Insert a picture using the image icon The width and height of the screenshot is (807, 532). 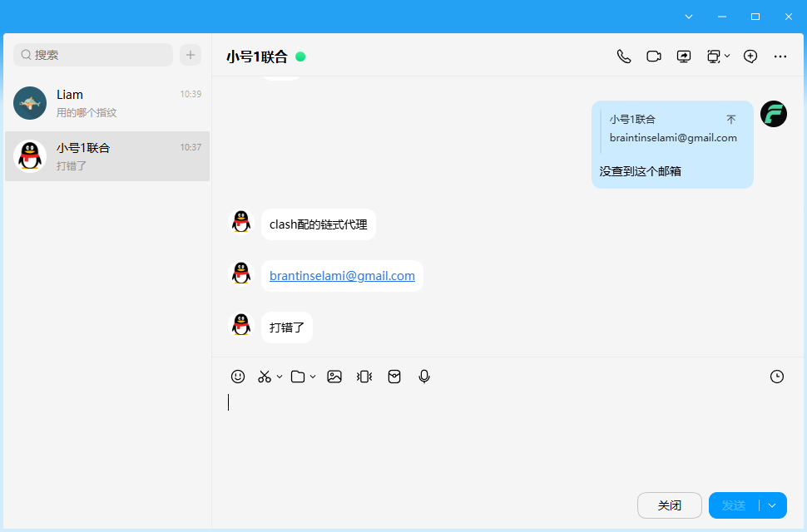tap(334, 377)
